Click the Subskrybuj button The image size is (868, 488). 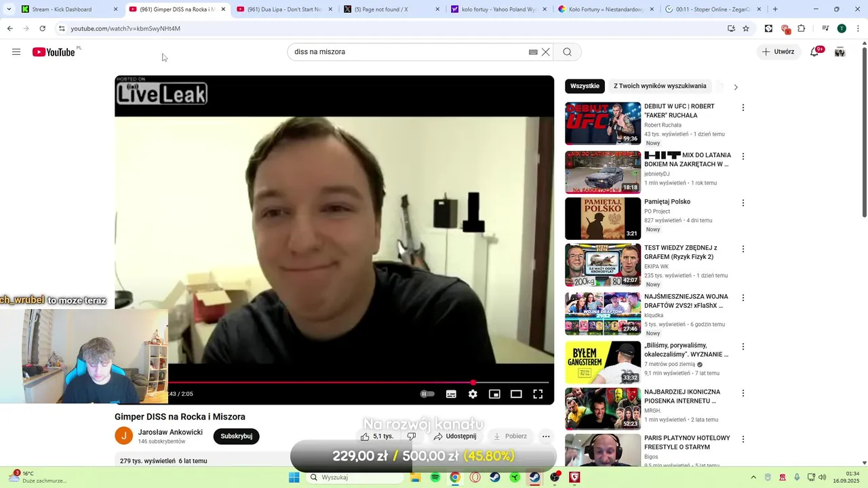click(236, 436)
